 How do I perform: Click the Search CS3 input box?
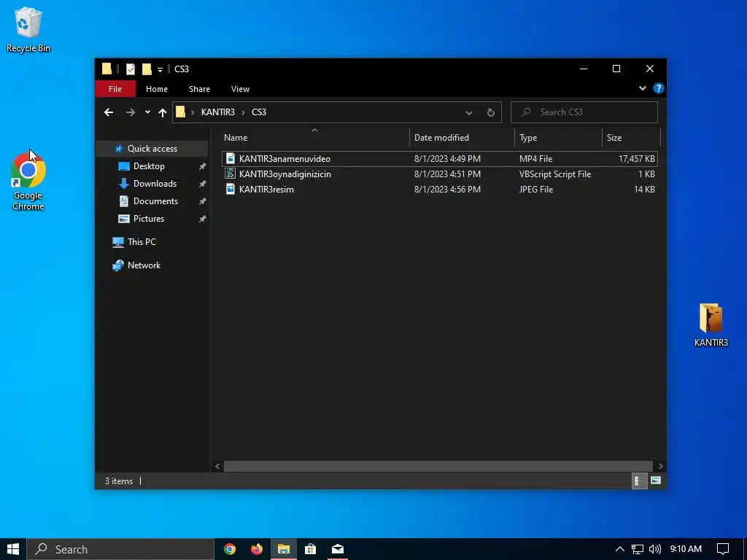click(x=584, y=112)
